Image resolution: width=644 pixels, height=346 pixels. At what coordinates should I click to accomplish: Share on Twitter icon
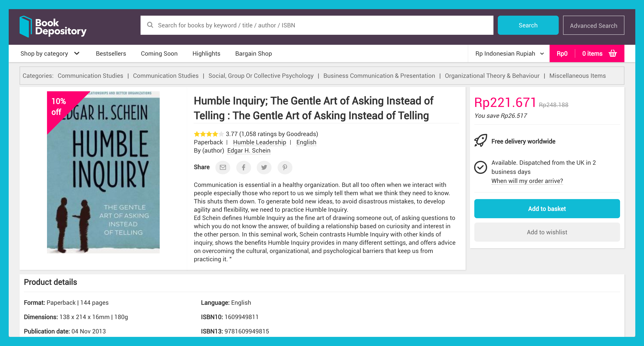[x=264, y=167]
